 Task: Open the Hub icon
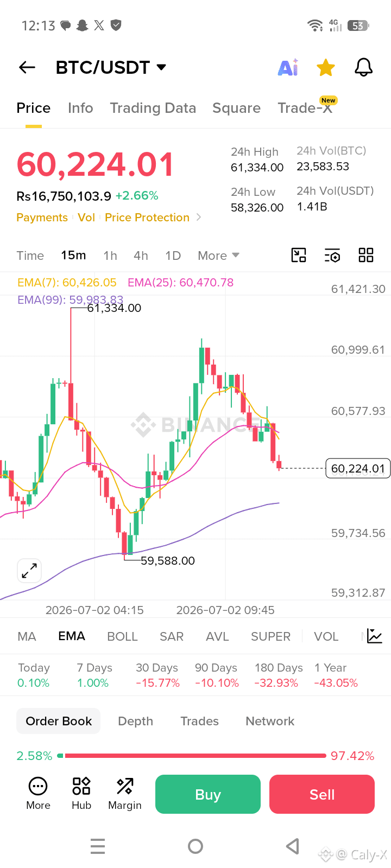(x=81, y=794)
